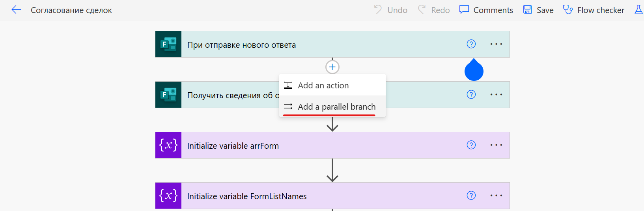Open ellipsis menu for Initialize variable arrForm
Image resolution: width=644 pixels, height=211 pixels.
pos(496,145)
